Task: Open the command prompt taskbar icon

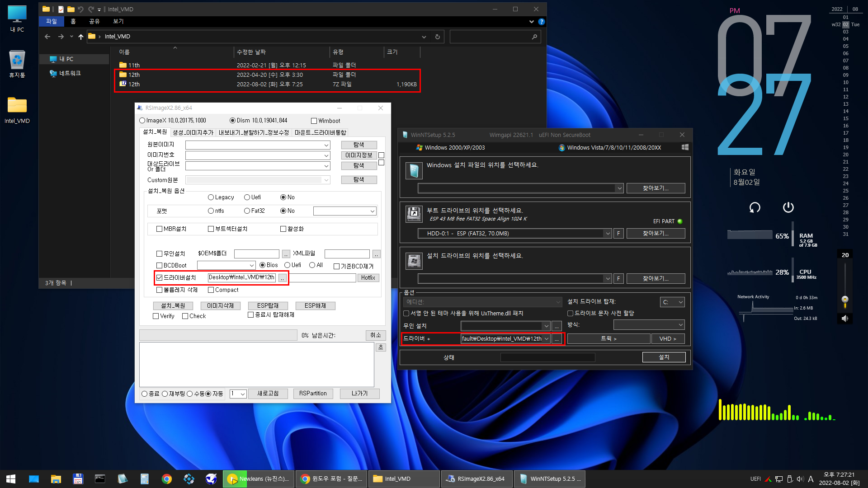Action: (x=100, y=479)
